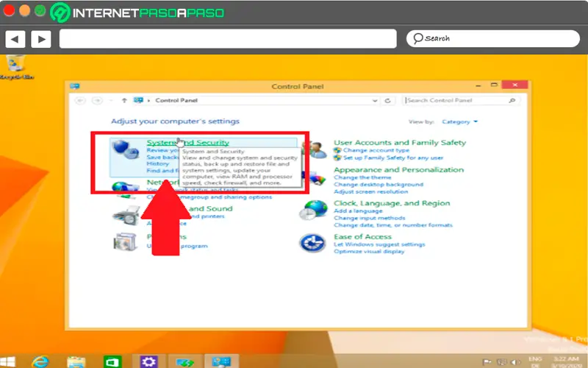Screen dimensions: 588x368
Task: Open the green Store app on taskbar
Action: point(112,362)
